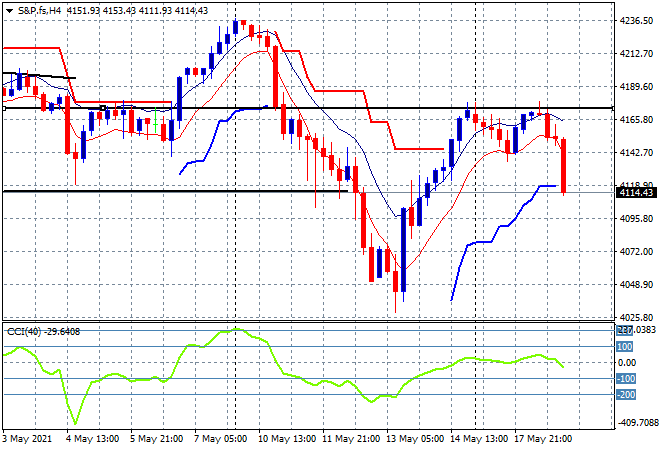Click the last red candle on the chart

coord(565,165)
